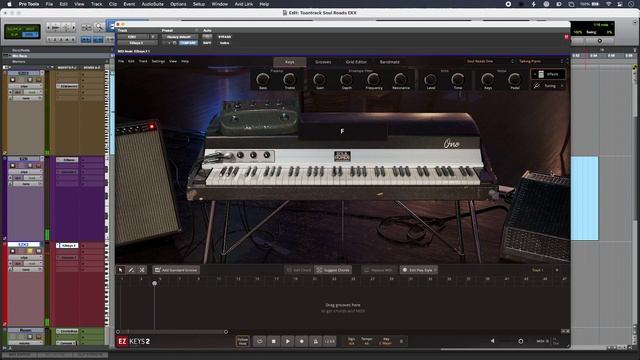Open the Pro Tools Track menu

[x=96, y=4]
